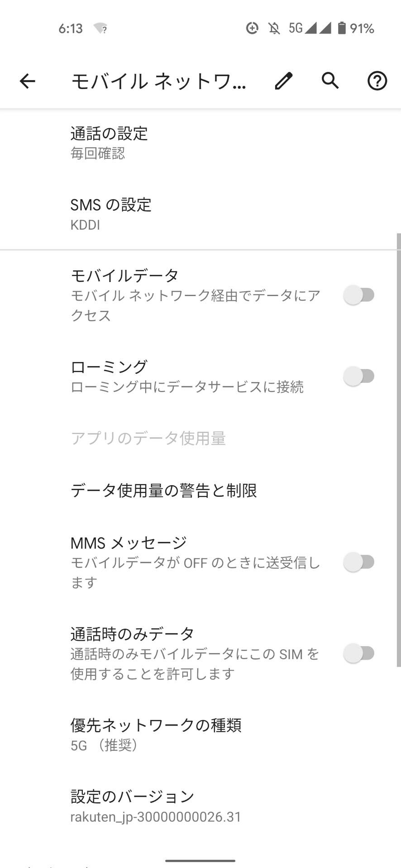Tap the back arrow icon
The image size is (401, 868).
pos(28,81)
